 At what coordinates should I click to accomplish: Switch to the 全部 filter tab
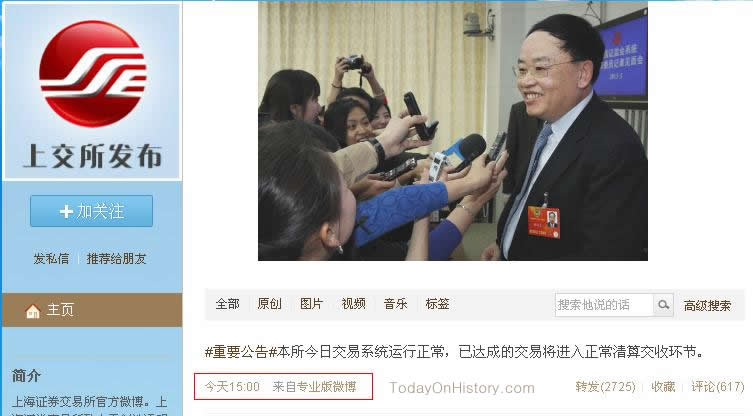point(227,304)
